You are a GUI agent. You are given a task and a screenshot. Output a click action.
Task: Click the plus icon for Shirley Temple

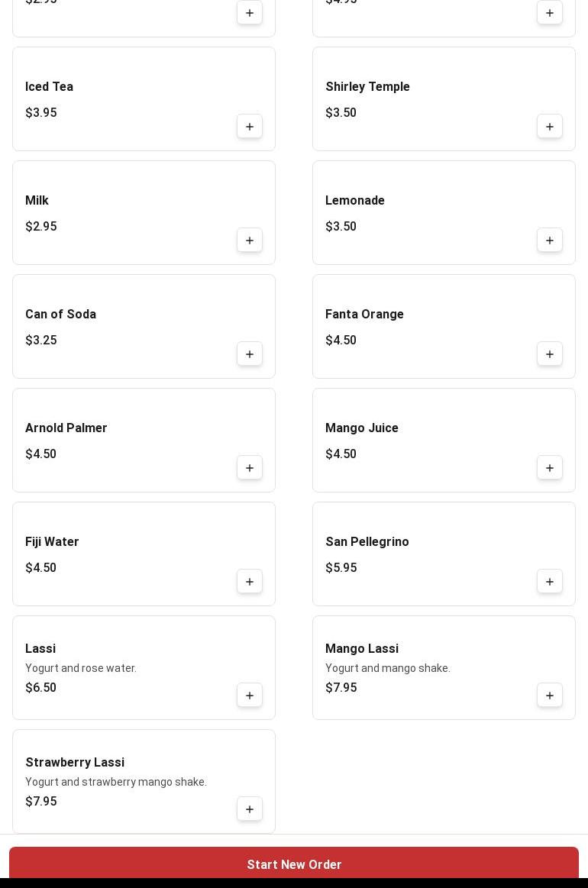[550, 127]
